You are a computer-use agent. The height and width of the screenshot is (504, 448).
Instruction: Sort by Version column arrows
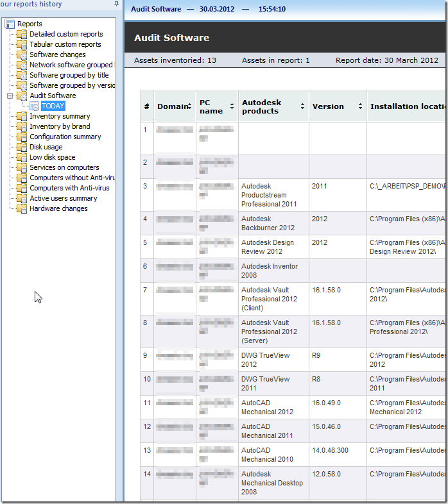click(x=360, y=106)
